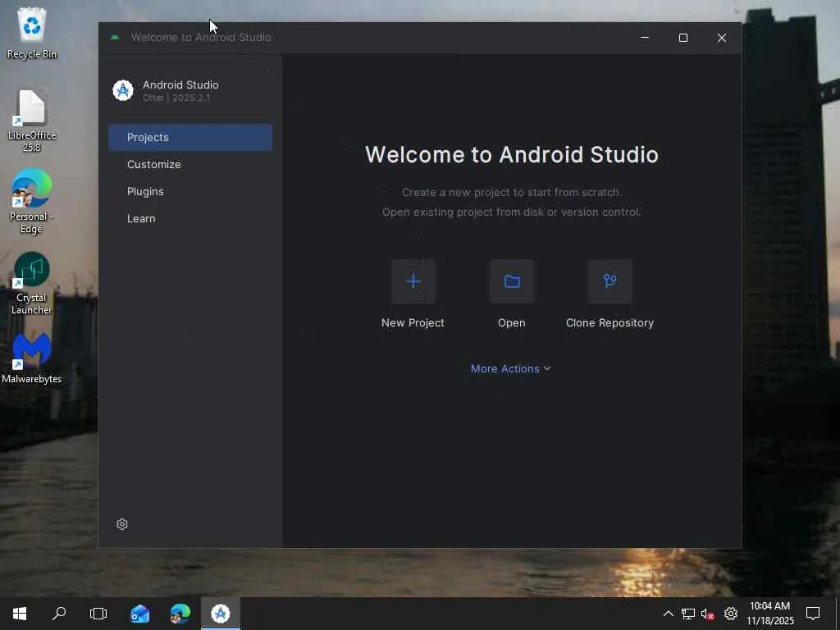Select the Personal - Edge desktop shortcut
Screen dimensions: 840x630
[x=32, y=202]
